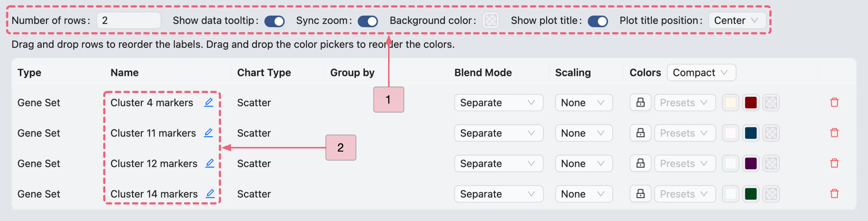Delete the Cluster 4 markers row
The height and width of the screenshot is (221, 868).
(835, 102)
